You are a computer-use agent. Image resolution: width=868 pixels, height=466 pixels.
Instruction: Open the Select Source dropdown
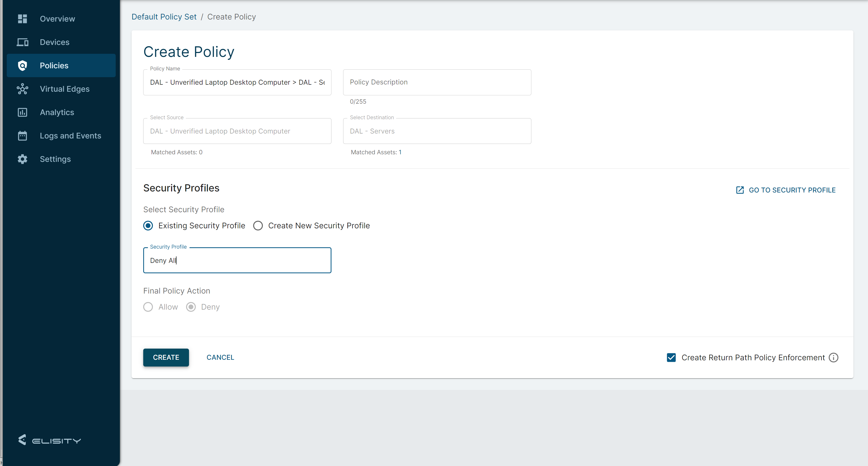pos(237,131)
